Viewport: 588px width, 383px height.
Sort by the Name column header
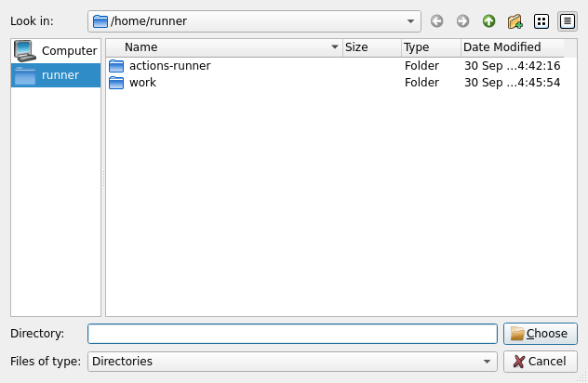click(224, 47)
